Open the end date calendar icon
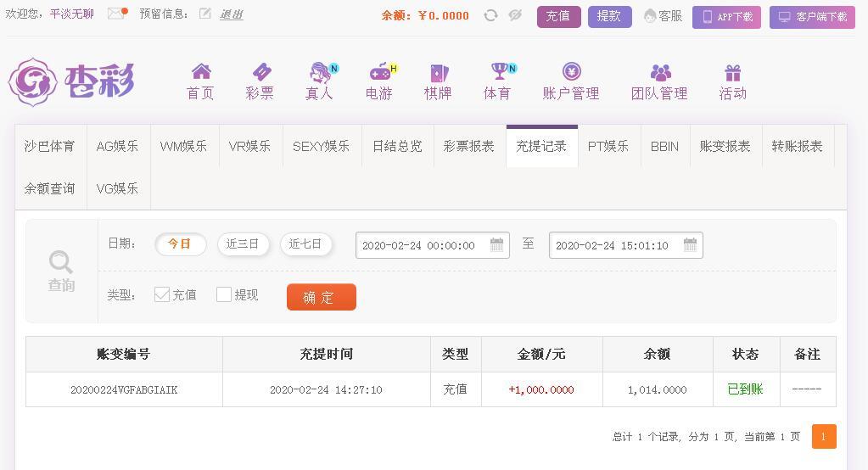 click(x=690, y=244)
